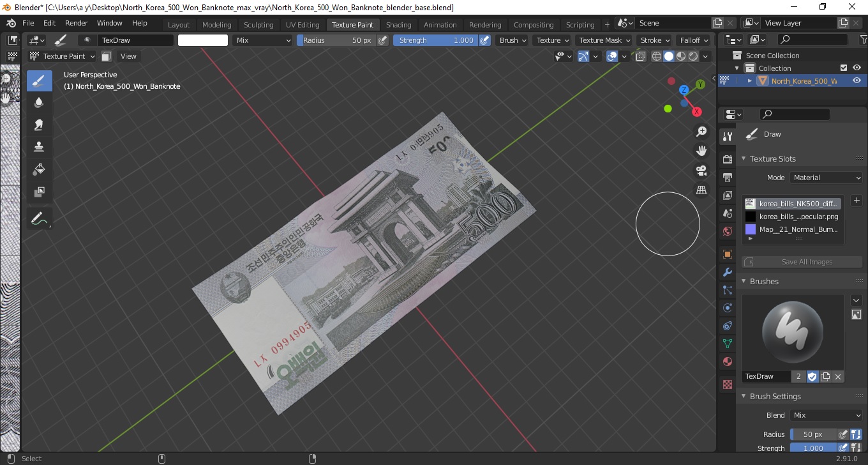Screen dimensions: 868x465
Task: Open the Brush dropdown in header
Action: [x=513, y=40]
